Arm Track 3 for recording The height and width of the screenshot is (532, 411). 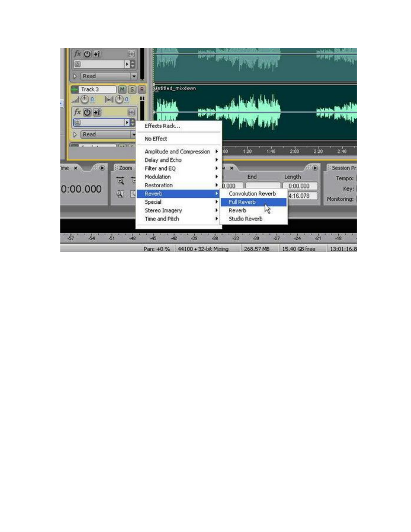tap(142, 90)
